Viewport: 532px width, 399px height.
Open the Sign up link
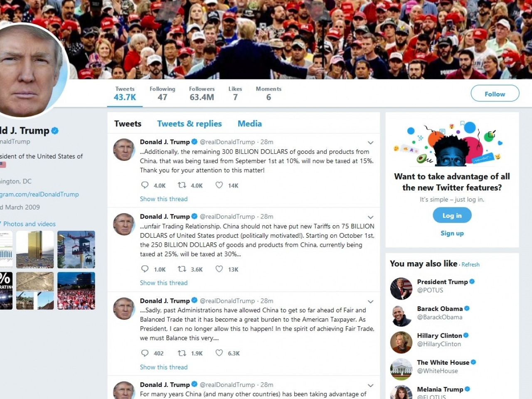point(452,233)
